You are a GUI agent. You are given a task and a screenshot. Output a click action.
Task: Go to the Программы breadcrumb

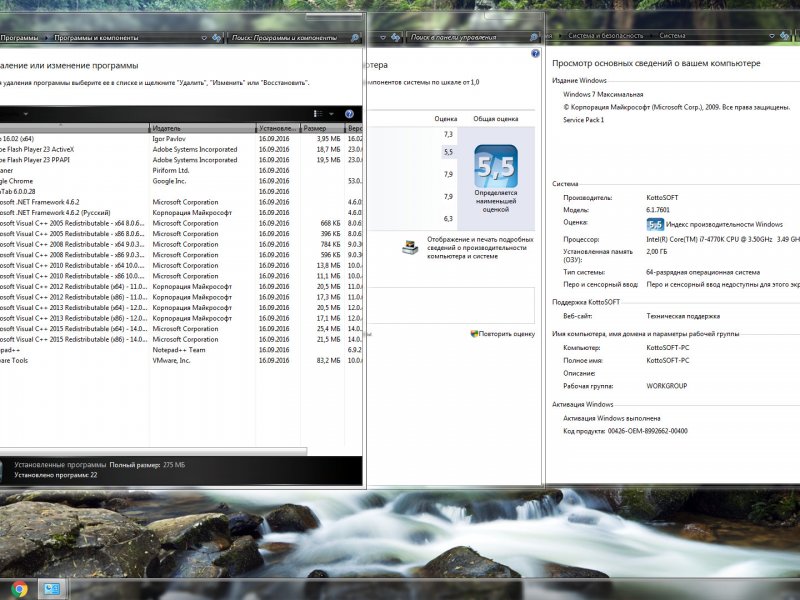(19, 38)
